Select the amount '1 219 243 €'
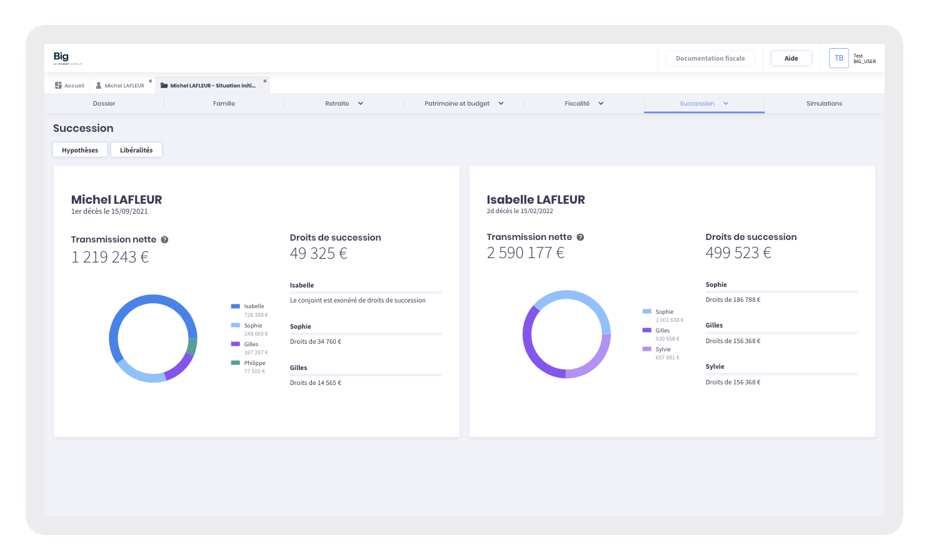Image resolution: width=929 pixels, height=560 pixels. pos(110,257)
